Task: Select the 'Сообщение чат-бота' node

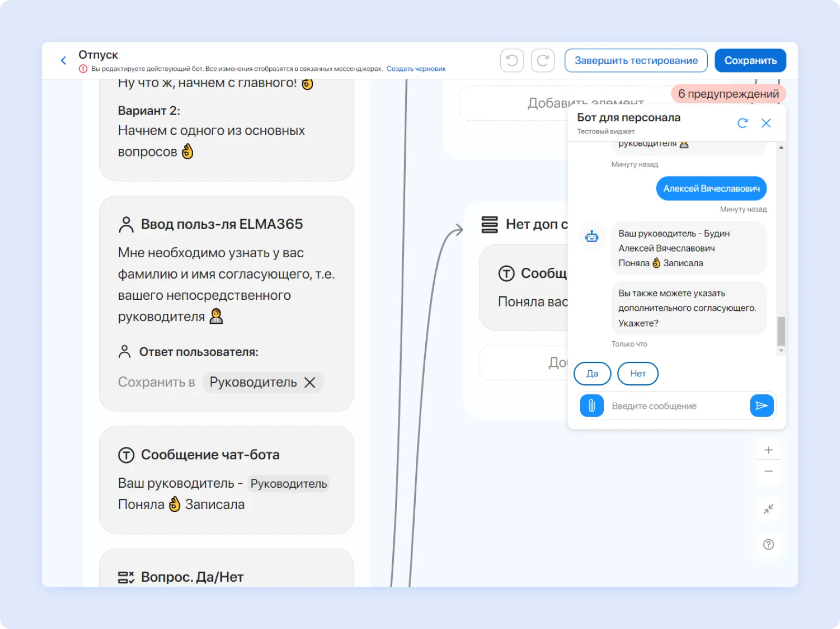Action: pyautogui.click(x=210, y=455)
